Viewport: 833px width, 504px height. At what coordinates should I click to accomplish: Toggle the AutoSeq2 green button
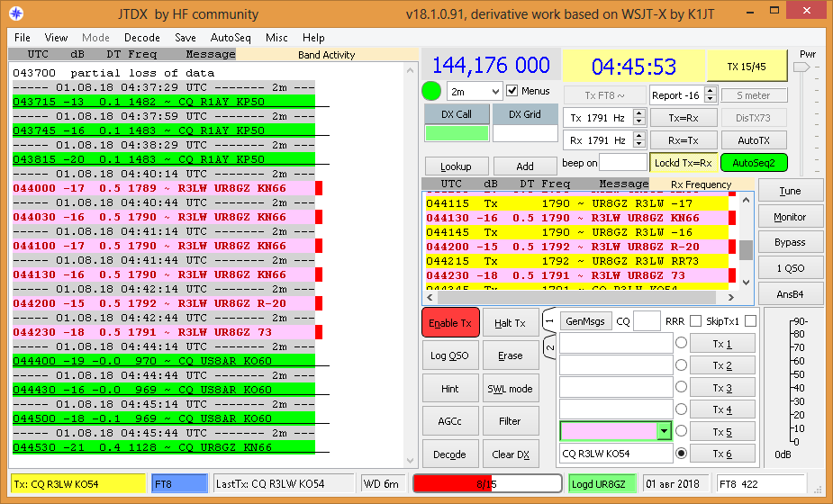753,163
